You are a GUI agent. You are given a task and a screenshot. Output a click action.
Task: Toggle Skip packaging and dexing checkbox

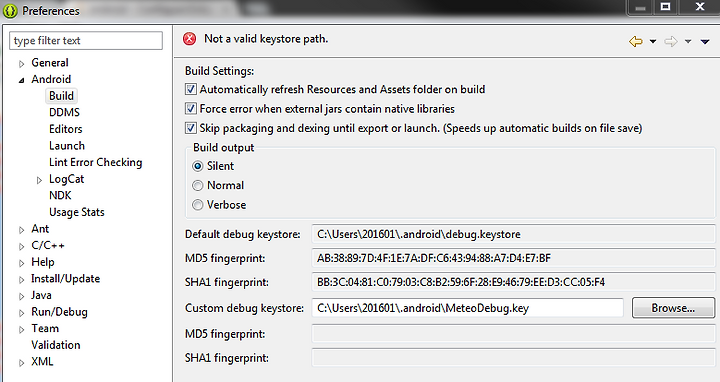click(191, 128)
